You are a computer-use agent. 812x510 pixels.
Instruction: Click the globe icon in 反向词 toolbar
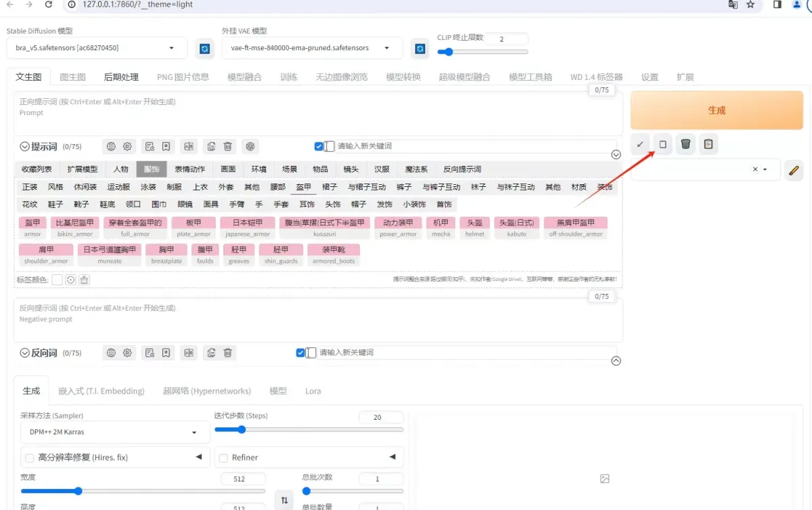pyautogui.click(x=111, y=353)
